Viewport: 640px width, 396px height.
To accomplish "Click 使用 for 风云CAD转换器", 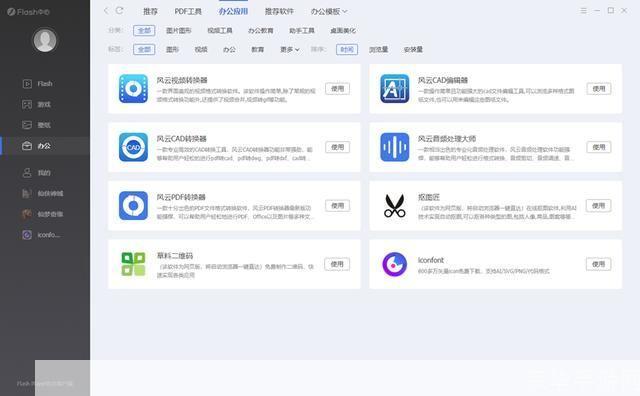I will point(338,147).
